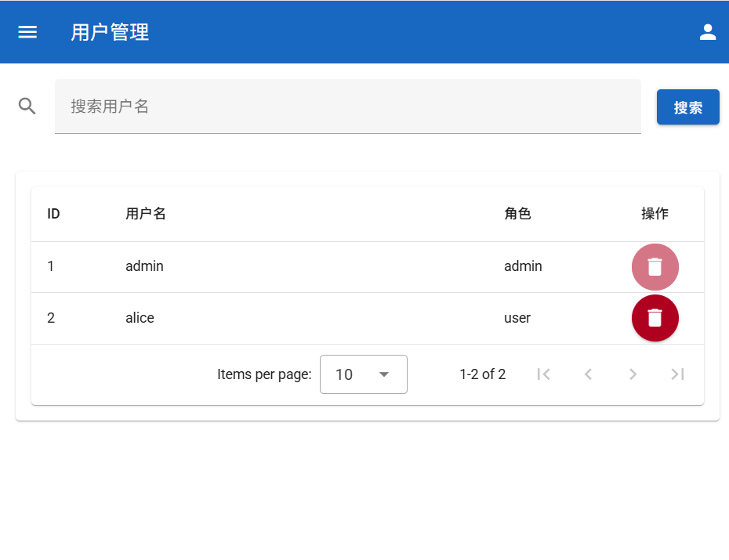Viewport: 729px width, 560px height.
Task: Click the blue 搜索 button
Action: pyautogui.click(x=687, y=107)
